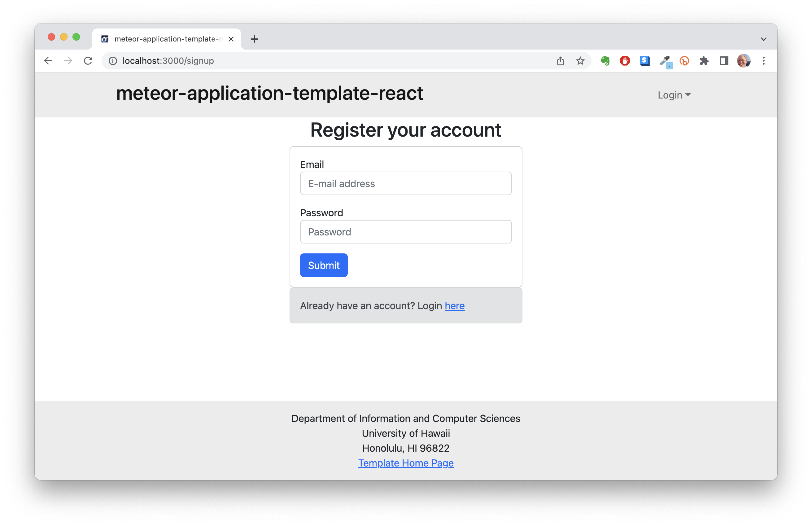Toggle the browser side panel
The height and width of the screenshot is (526, 812).
pos(724,61)
